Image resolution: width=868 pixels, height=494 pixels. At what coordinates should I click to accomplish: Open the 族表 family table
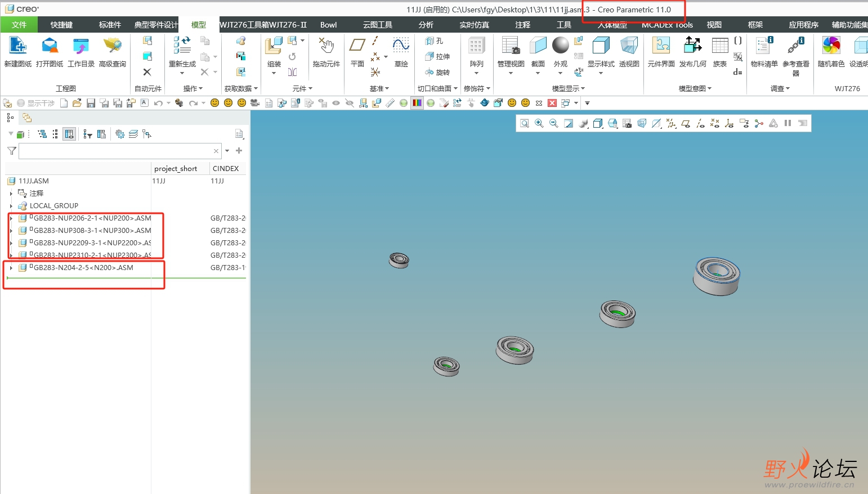[720, 45]
